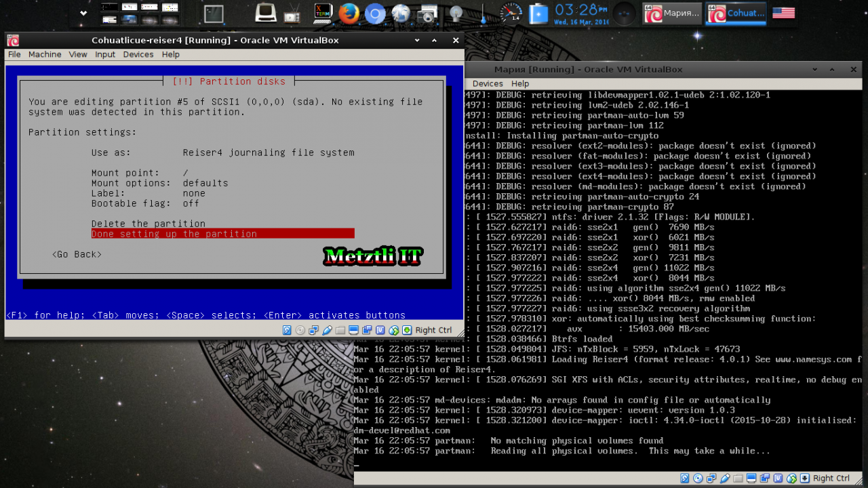Click Cohuatlicue-reiser4 window title text
Viewport: 868px width, 488px height.
click(215, 40)
